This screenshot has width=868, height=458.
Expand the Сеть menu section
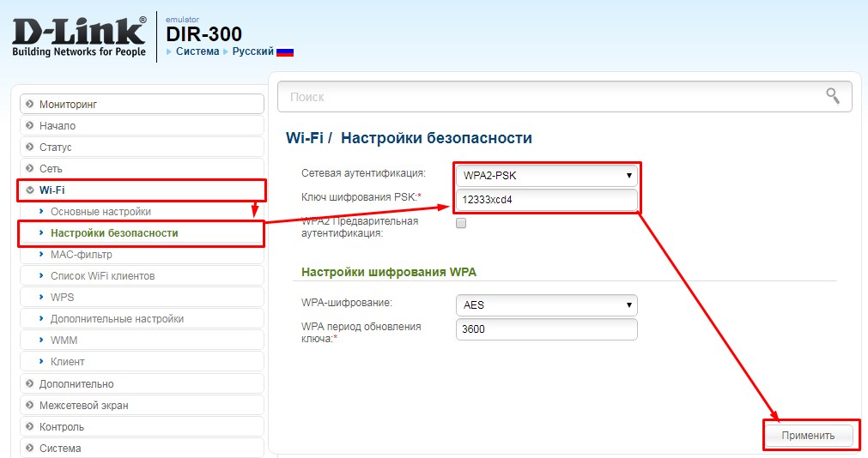click(x=142, y=169)
